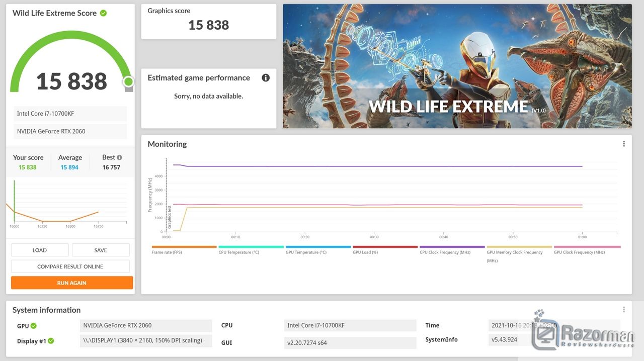Image resolution: width=644 pixels, height=361 pixels.
Task: Click the System information heading
Action: (46, 310)
